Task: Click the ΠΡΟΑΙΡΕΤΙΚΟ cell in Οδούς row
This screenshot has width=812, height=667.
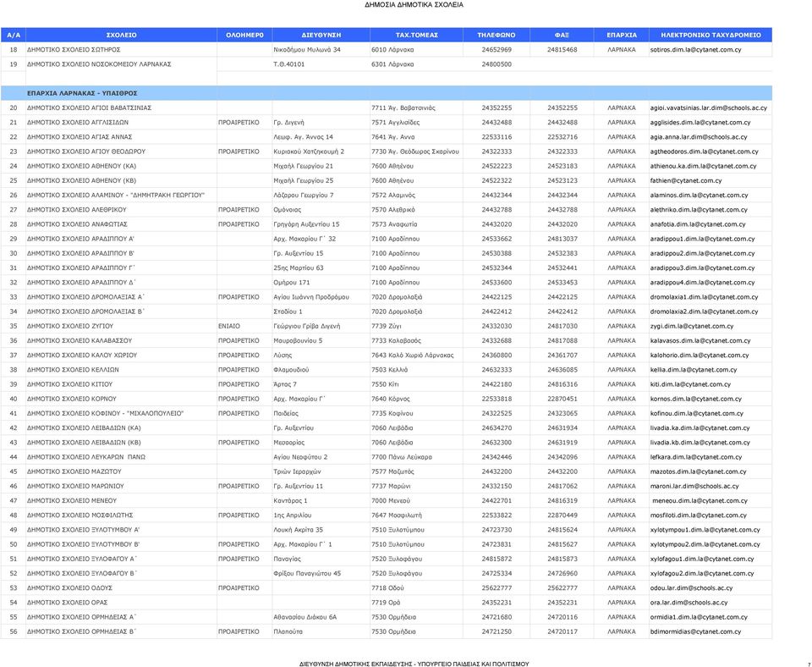Action: pos(239,588)
